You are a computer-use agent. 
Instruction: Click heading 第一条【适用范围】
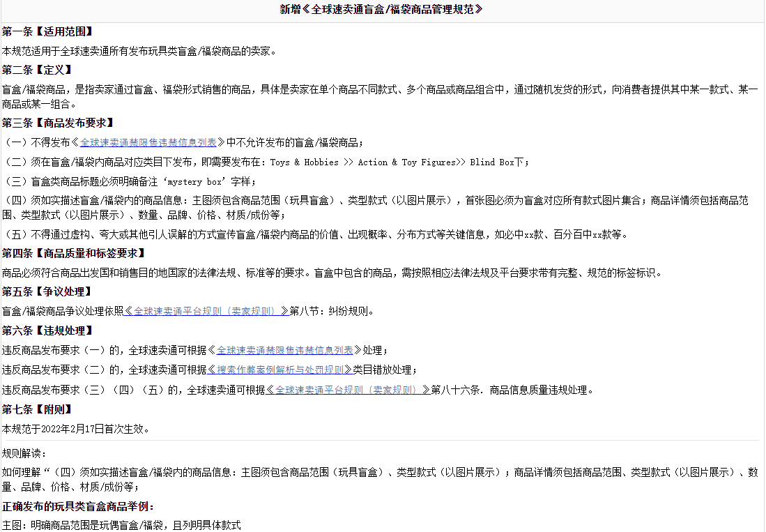[x=47, y=32]
